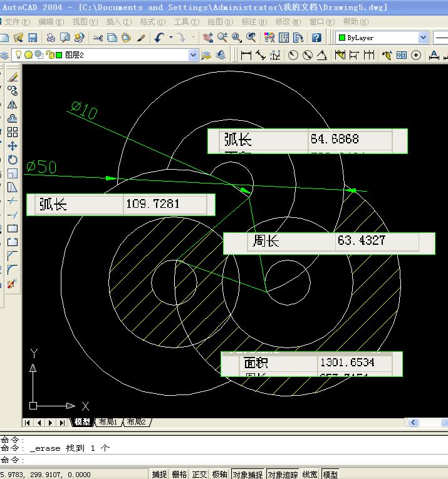Toggle 正交 ortho mode
Viewport: 448px width, 479px height.
point(199,474)
